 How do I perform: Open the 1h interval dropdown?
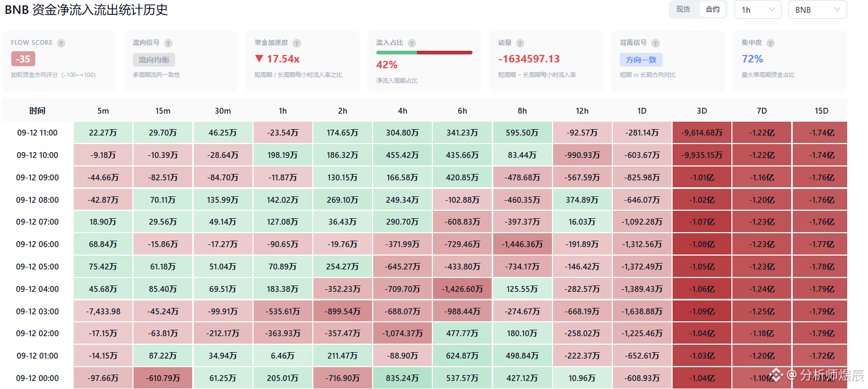(x=758, y=10)
